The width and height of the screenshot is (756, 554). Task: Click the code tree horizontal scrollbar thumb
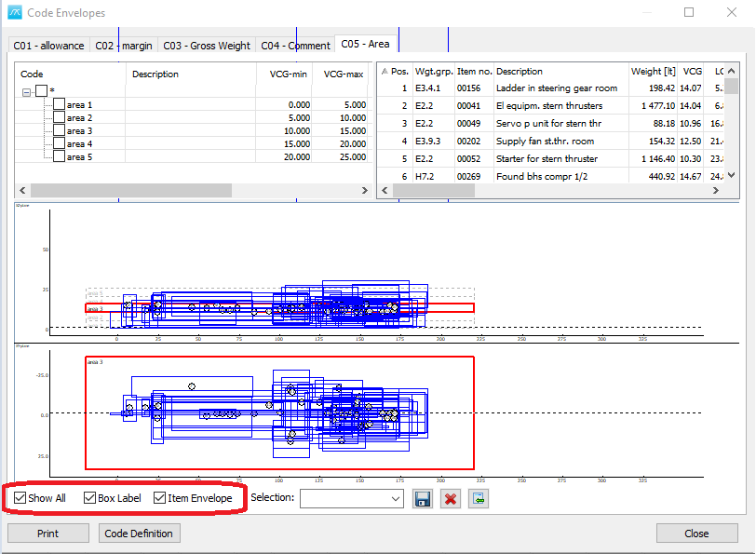click(x=130, y=190)
